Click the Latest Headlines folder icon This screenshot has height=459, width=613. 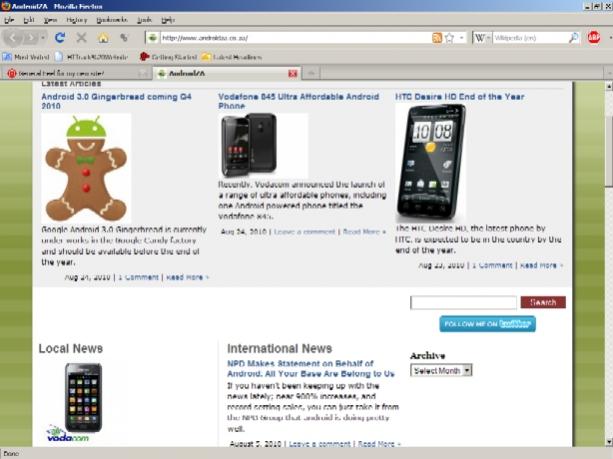[x=206, y=57]
